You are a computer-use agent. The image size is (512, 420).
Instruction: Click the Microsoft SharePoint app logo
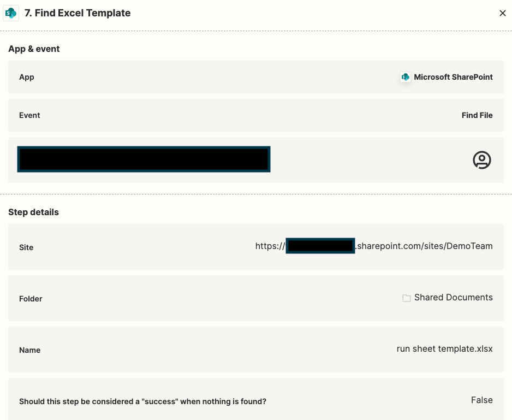coord(406,77)
